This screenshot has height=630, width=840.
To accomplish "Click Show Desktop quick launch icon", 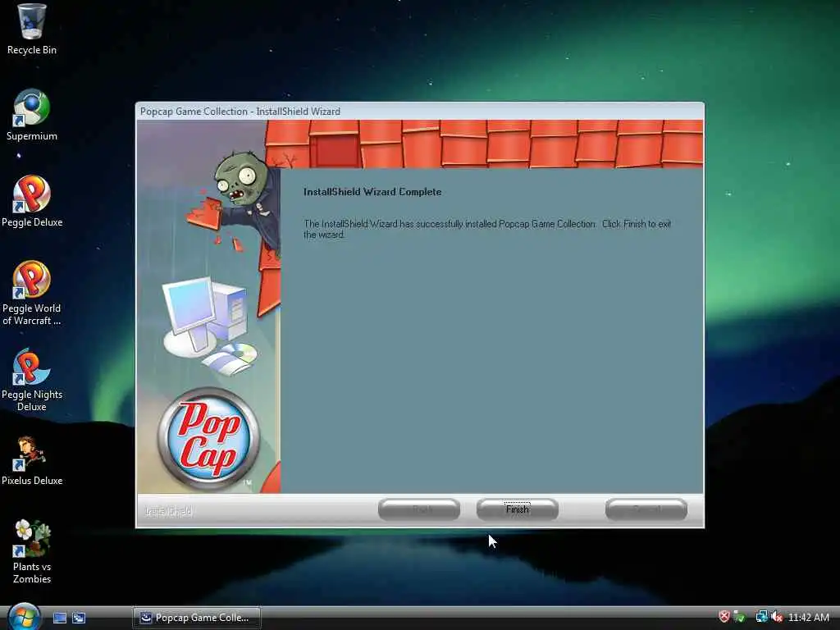I will pos(60,618).
